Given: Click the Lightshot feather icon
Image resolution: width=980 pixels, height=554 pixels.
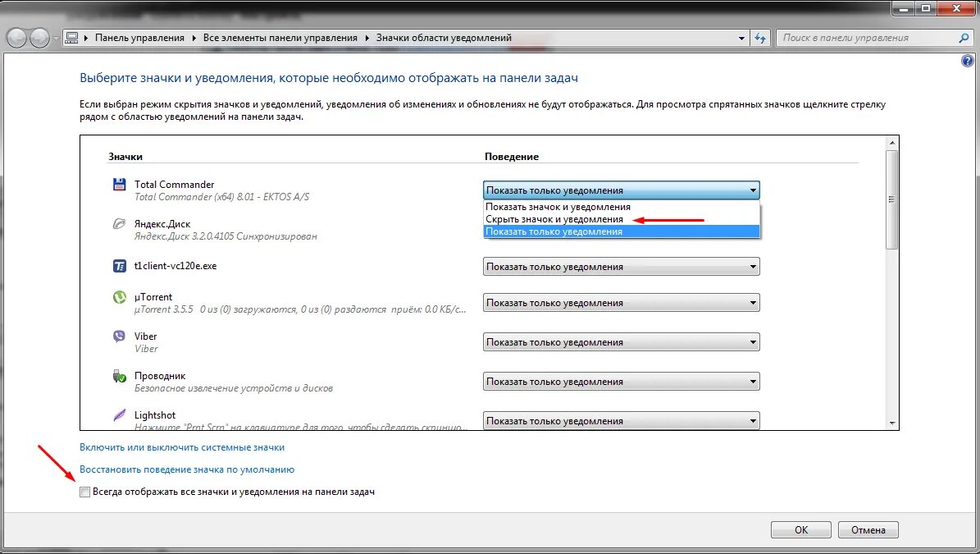Looking at the screenshot, I should (x=120, y=415).
